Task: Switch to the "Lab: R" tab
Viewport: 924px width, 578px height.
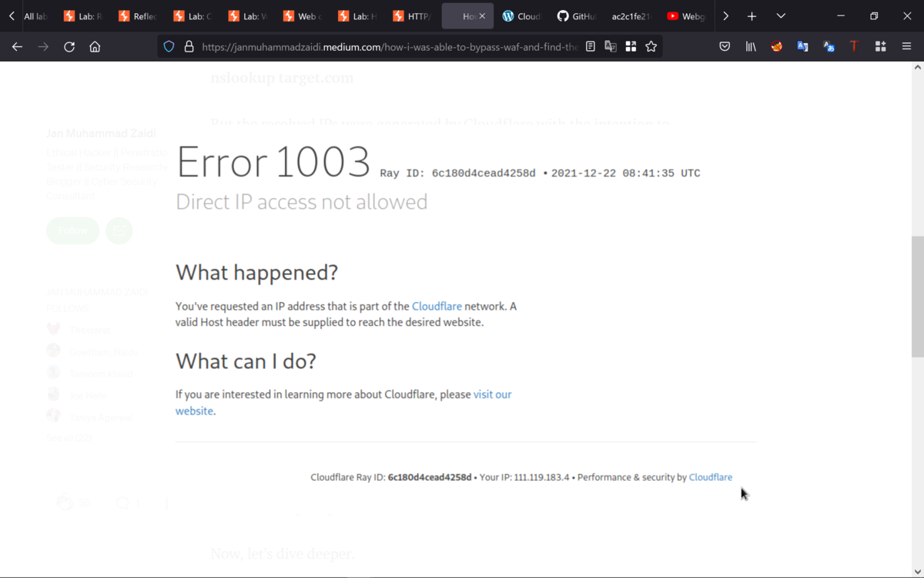Action: coord(82,16)
